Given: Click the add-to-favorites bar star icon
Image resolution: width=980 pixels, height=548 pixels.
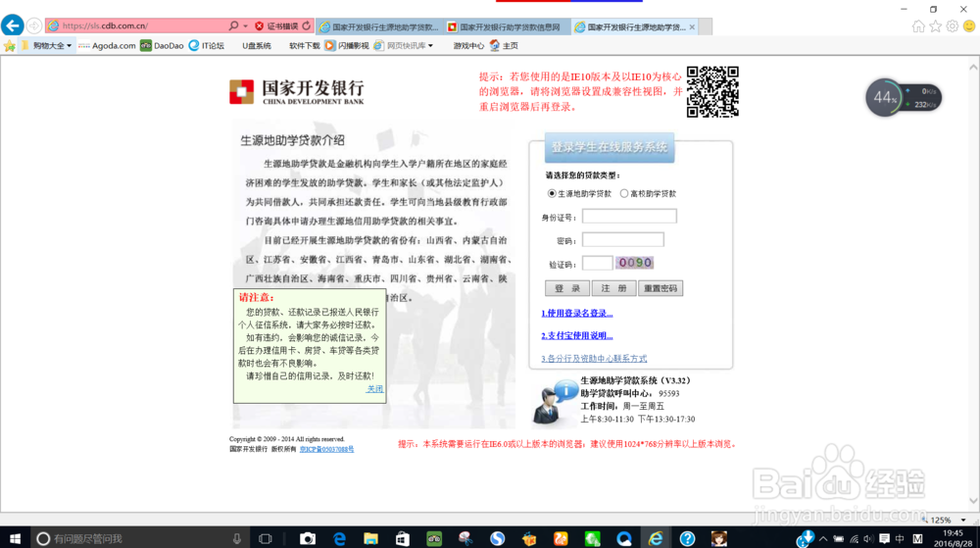Looking at the screenshot, I should click(10, 46).
